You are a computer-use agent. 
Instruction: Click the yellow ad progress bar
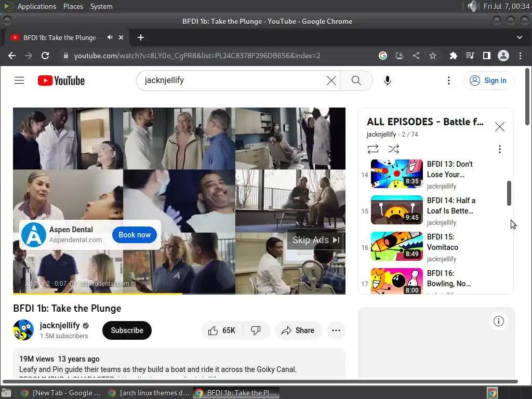click(97, 294)
